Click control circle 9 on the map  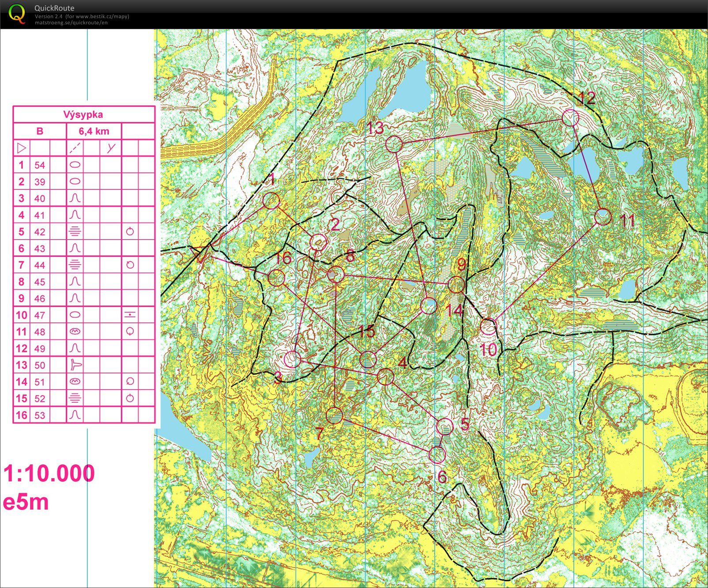(457, 285)
